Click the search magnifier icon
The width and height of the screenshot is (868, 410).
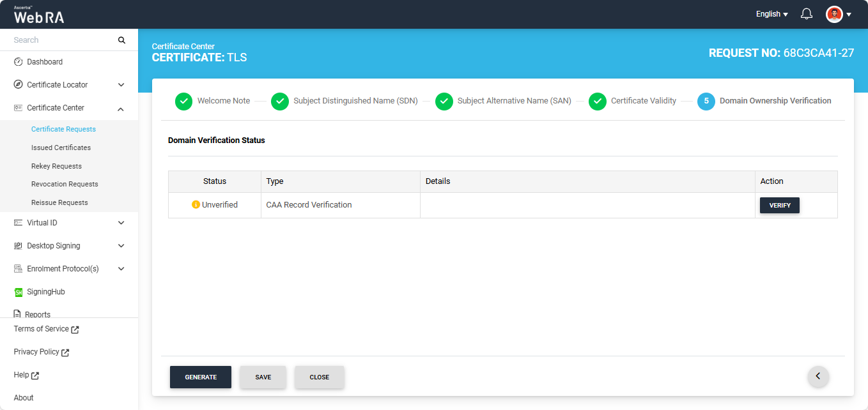[x=121, y=40]
